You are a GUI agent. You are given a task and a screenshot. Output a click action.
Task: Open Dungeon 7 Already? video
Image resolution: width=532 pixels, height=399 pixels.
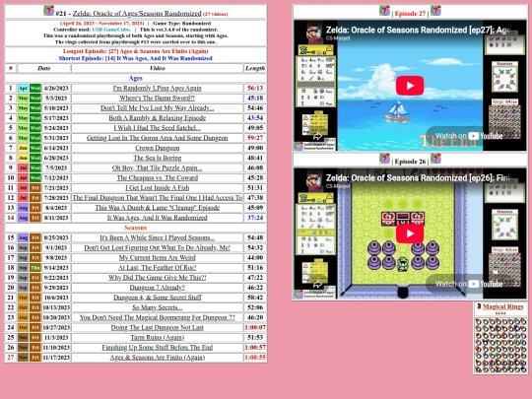[157, 288]
